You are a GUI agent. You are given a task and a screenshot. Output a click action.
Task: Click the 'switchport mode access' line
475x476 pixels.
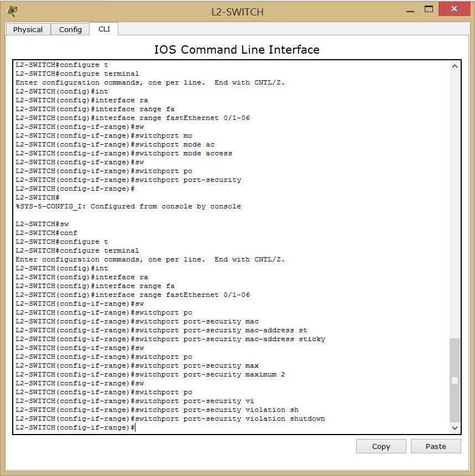124,153
